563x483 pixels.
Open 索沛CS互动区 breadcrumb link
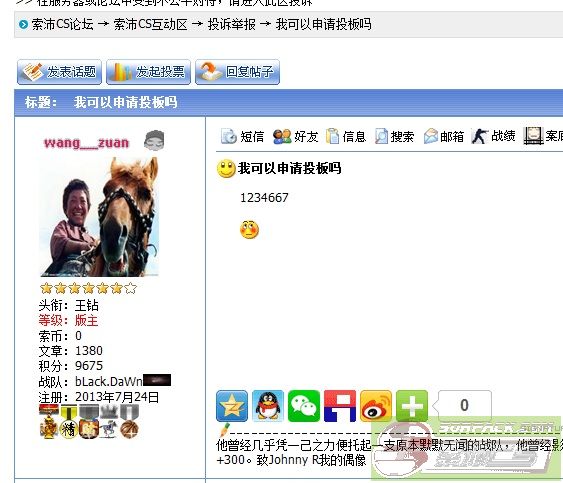[x=150, y=24]
